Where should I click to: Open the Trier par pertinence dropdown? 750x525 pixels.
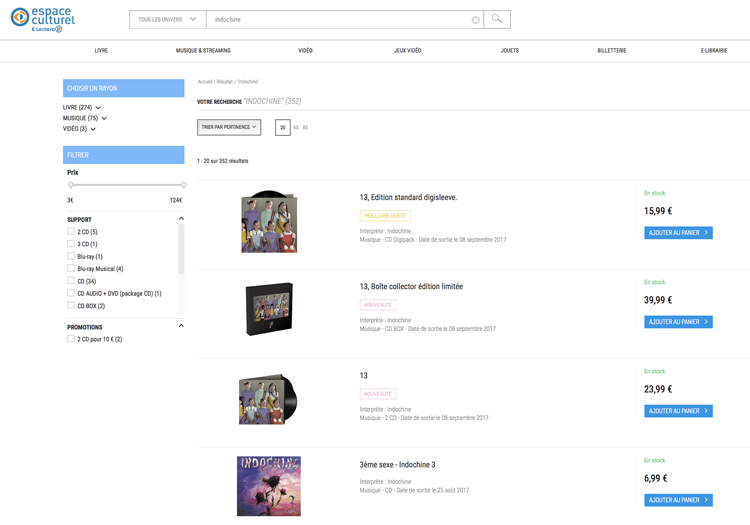pos(229,127)
